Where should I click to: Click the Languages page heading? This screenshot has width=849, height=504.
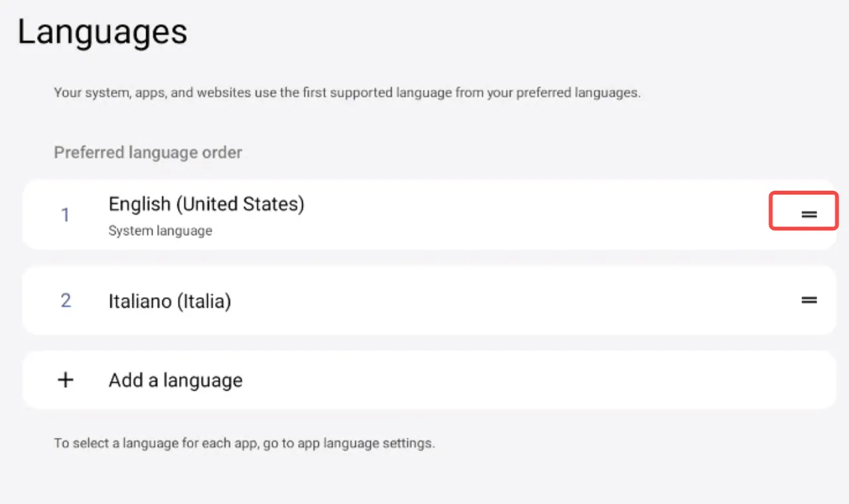point(102,32)
